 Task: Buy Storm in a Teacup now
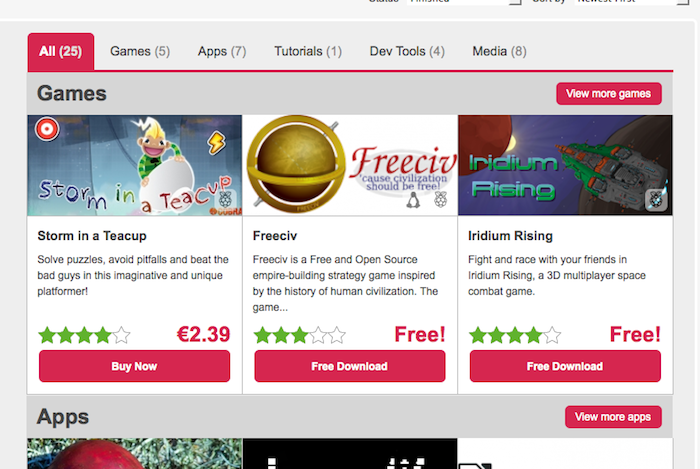[x=134, y=366]
